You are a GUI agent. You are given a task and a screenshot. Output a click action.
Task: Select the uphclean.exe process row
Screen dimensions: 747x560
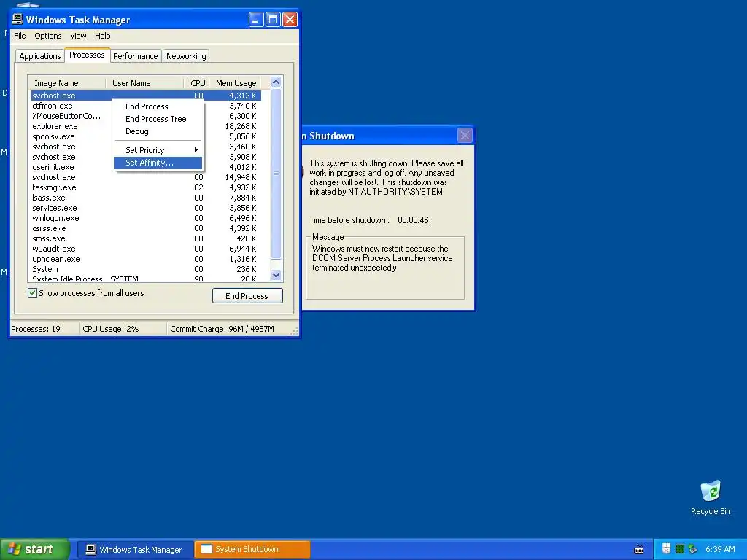click(146, 259)
